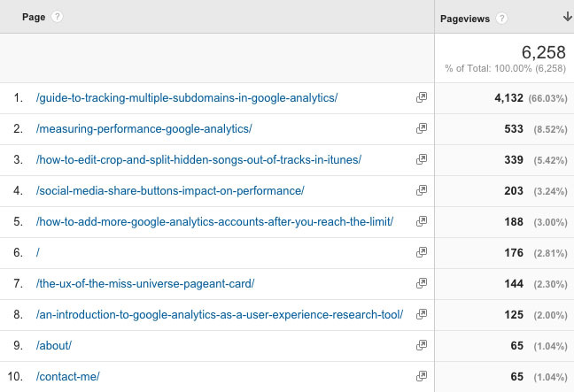
Task: Open external icon for itunes hidden songs row
Action: pos(422,159)
